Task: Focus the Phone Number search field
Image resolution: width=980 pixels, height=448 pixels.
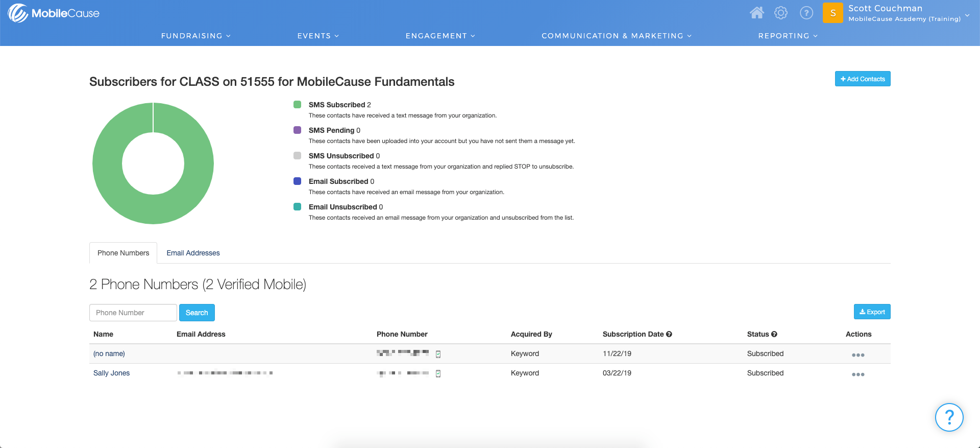Action: [133, 313]
